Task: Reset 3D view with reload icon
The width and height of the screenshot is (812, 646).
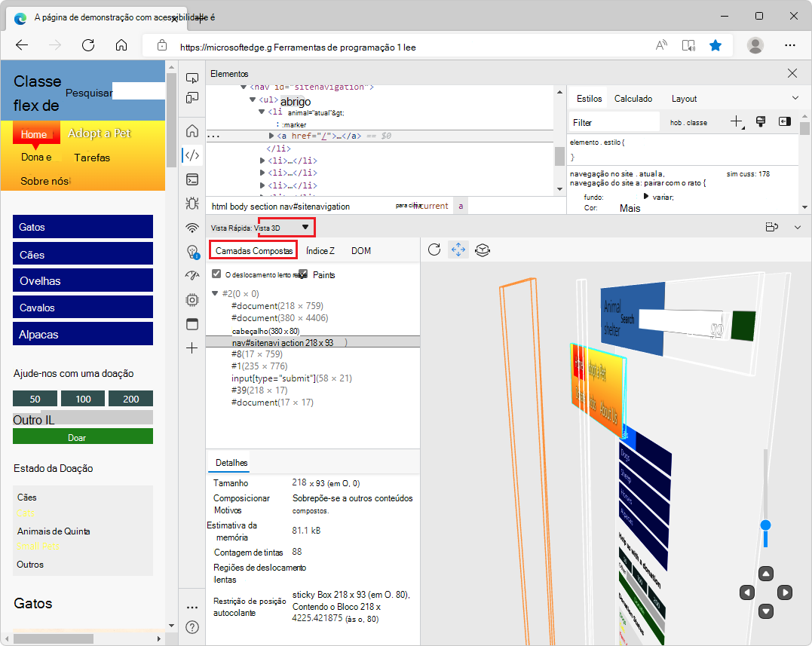Action: [434, 250]
